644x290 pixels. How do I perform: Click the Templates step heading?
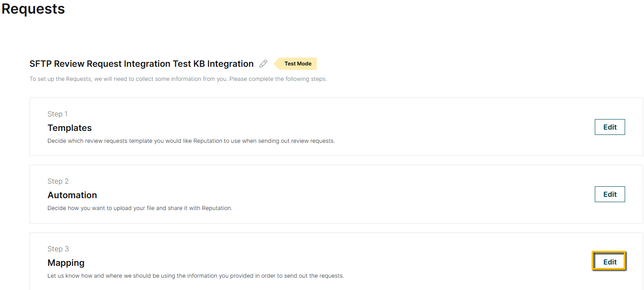69,128
